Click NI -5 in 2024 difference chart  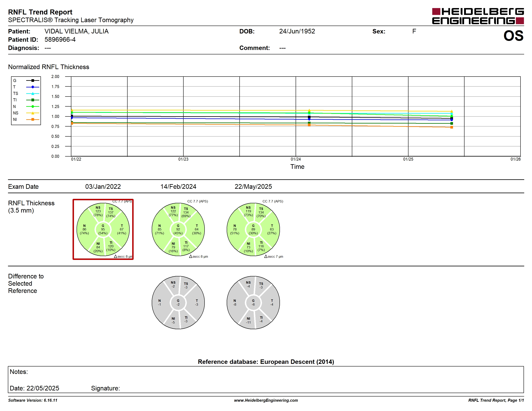[173, 320]
